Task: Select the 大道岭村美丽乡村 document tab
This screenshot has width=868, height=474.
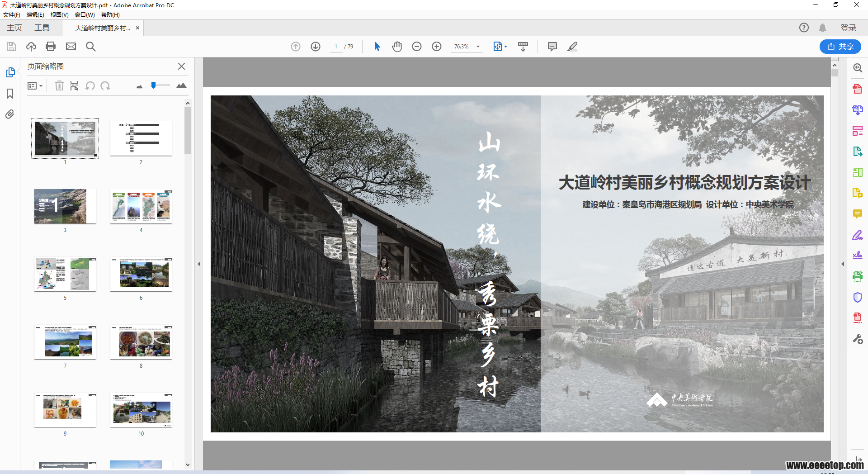Action: tap(102, 28)
